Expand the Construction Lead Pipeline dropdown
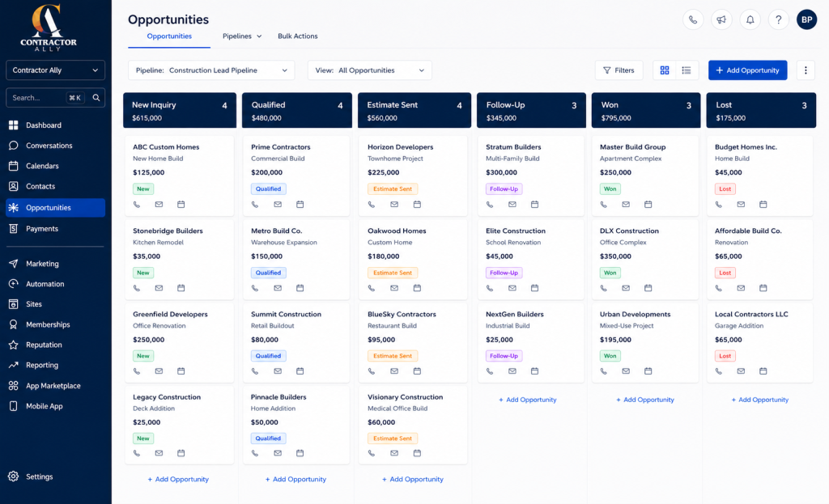This screenshot has width=829, height=504. tap(211, 70)
